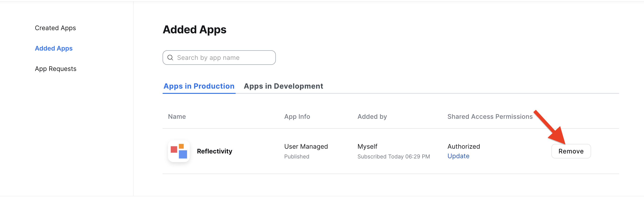This screenshot has height=199, width=644.
Task: Select the Published status text
Action: pos(297,156)
